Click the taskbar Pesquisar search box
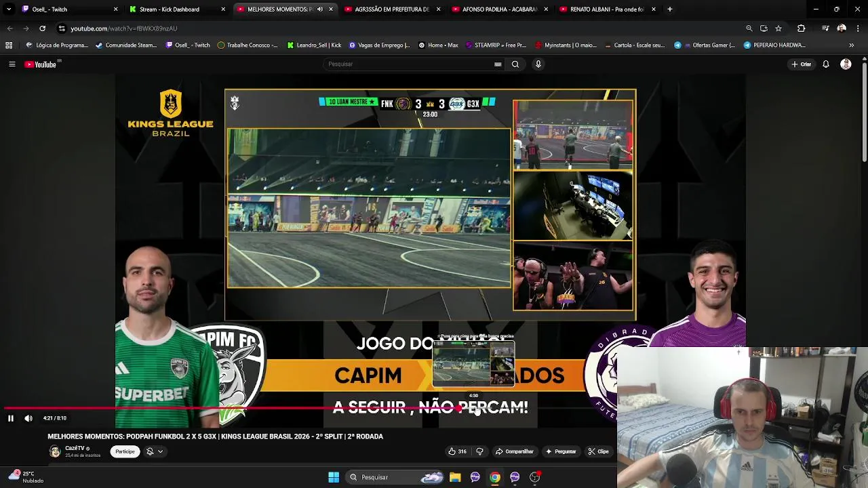 coord(396,477)
